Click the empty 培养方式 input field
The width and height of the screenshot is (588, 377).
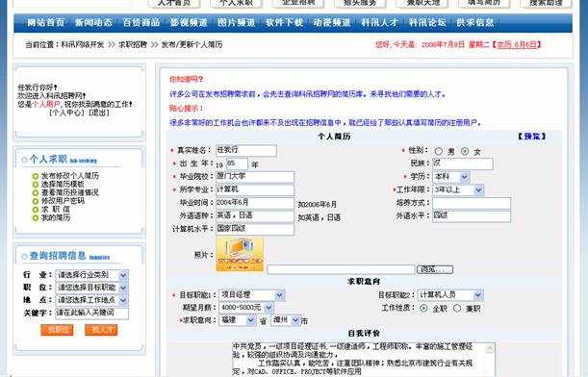[472, 204]
